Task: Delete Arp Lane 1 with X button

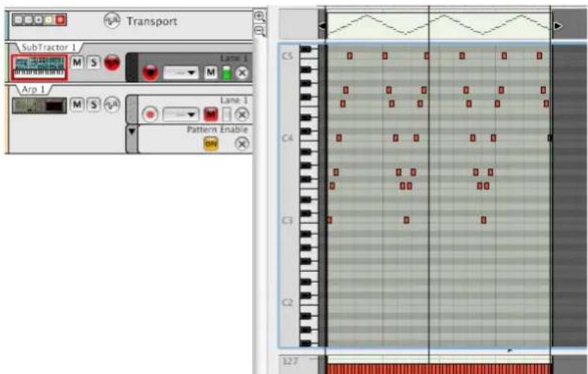Action: [x=242, y=114]
